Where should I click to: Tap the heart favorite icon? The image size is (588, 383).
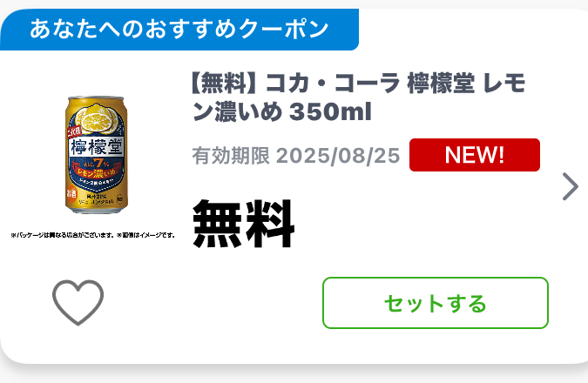78,302
